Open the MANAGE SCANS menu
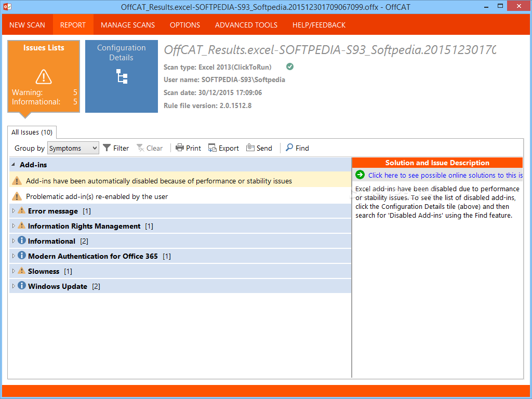 tap(128, 25)
